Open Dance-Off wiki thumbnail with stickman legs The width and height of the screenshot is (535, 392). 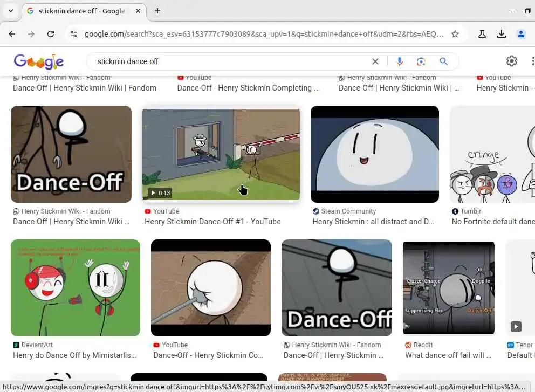pos(71,154)
